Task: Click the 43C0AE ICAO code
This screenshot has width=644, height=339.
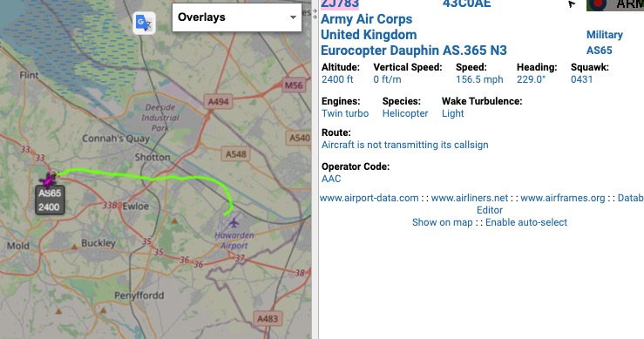Action: point(466,4)
